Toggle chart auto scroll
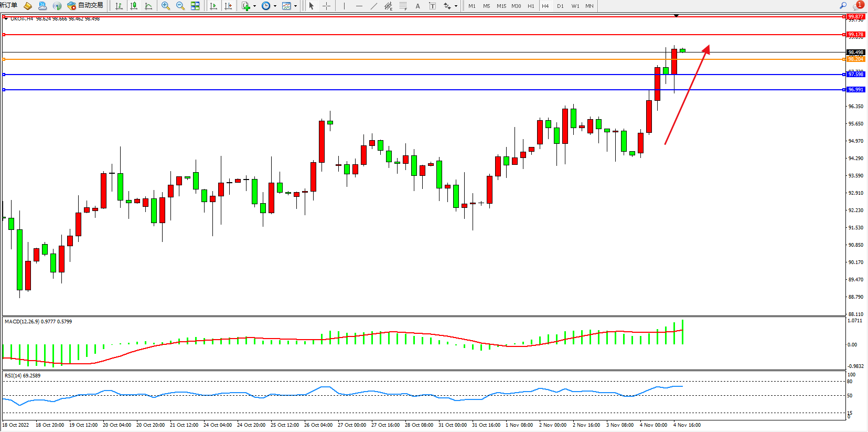The width and height of the screenshot is (868, 432). point(213,6)
